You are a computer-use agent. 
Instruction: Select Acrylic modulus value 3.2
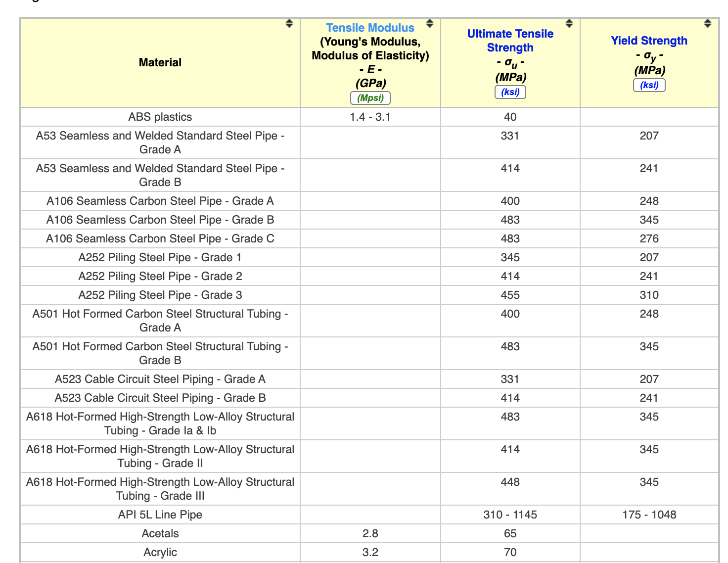tap(370, 552)
